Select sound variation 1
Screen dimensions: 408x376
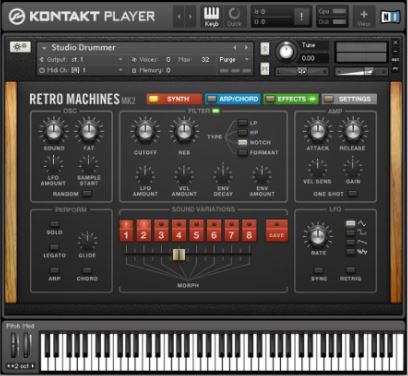pos(126,230)
